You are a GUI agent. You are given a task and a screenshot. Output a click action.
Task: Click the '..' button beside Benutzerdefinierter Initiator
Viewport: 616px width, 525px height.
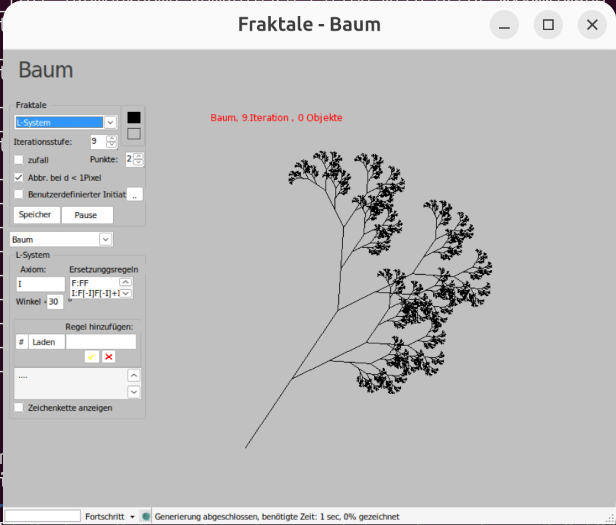click(135, 194)
